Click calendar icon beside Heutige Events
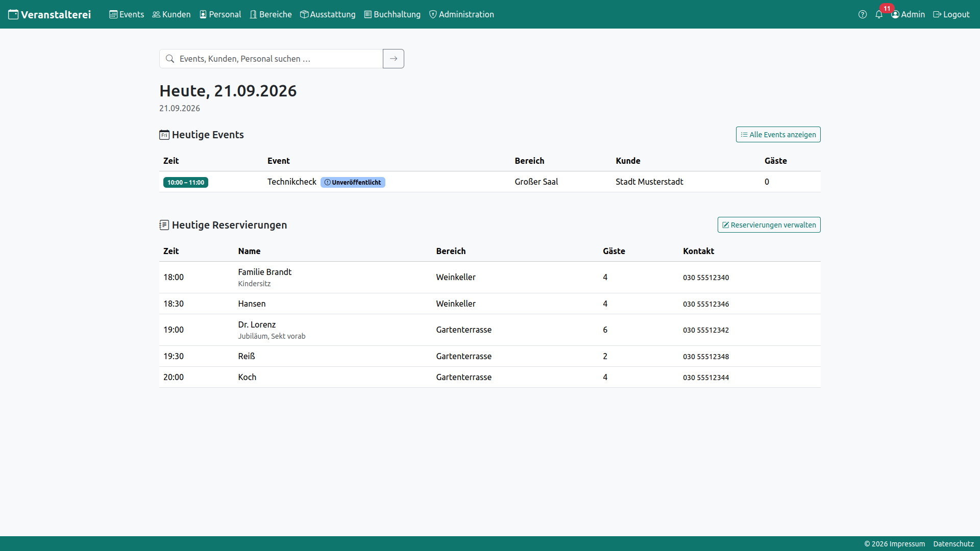The width and height of the screenshot is (980, 551). tap(164, 135)
